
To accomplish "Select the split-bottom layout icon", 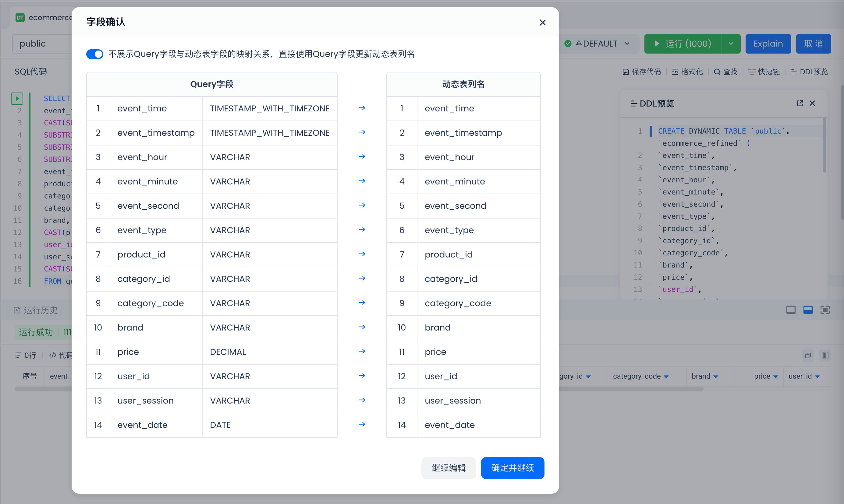I will click(808, 310).
